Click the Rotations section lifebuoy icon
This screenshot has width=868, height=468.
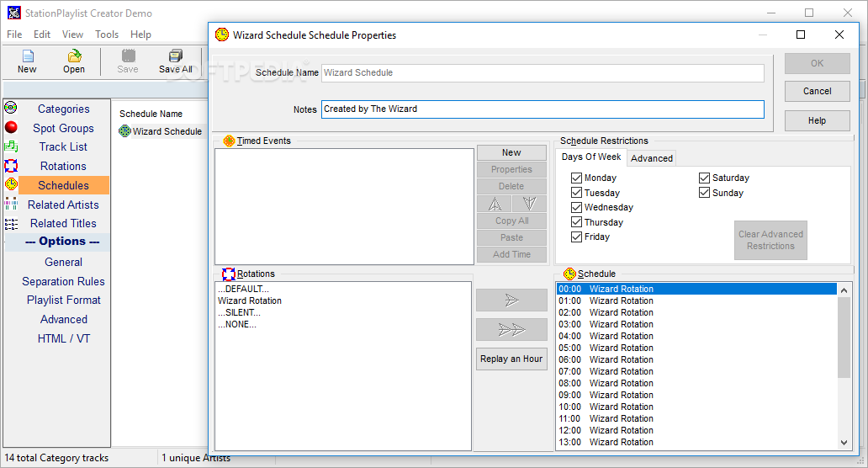(x=229, y=274)
